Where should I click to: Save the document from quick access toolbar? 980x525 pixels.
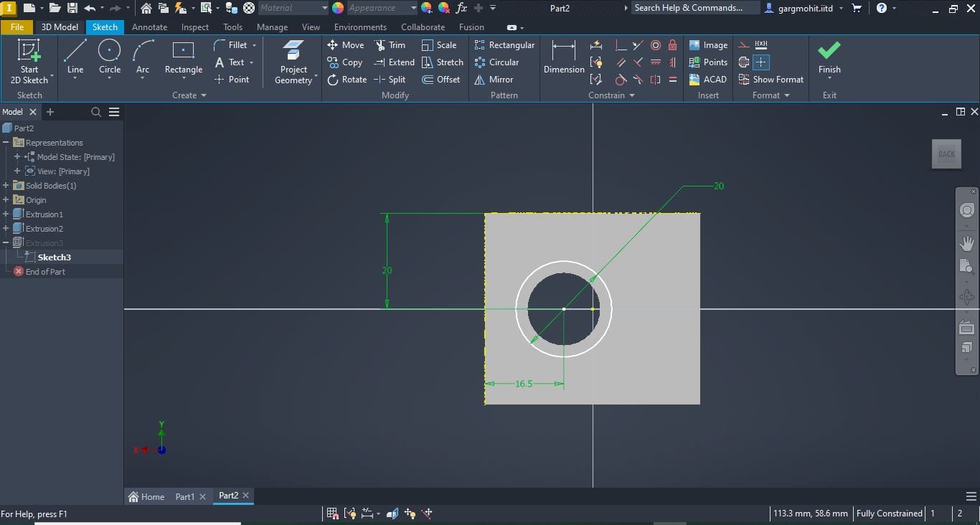(72, 8)
